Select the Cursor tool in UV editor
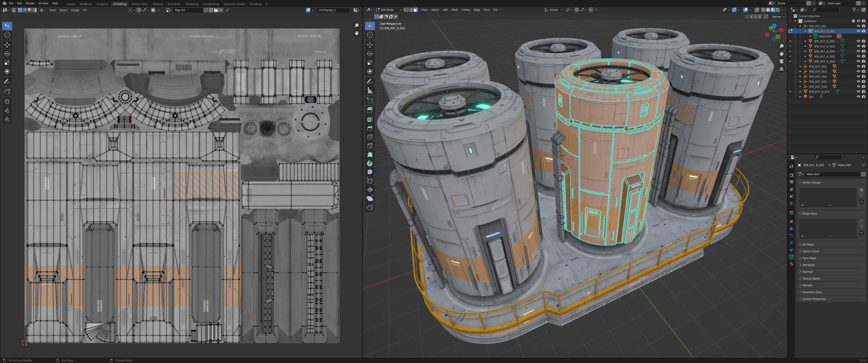868x363 pixels. (7, 35)
